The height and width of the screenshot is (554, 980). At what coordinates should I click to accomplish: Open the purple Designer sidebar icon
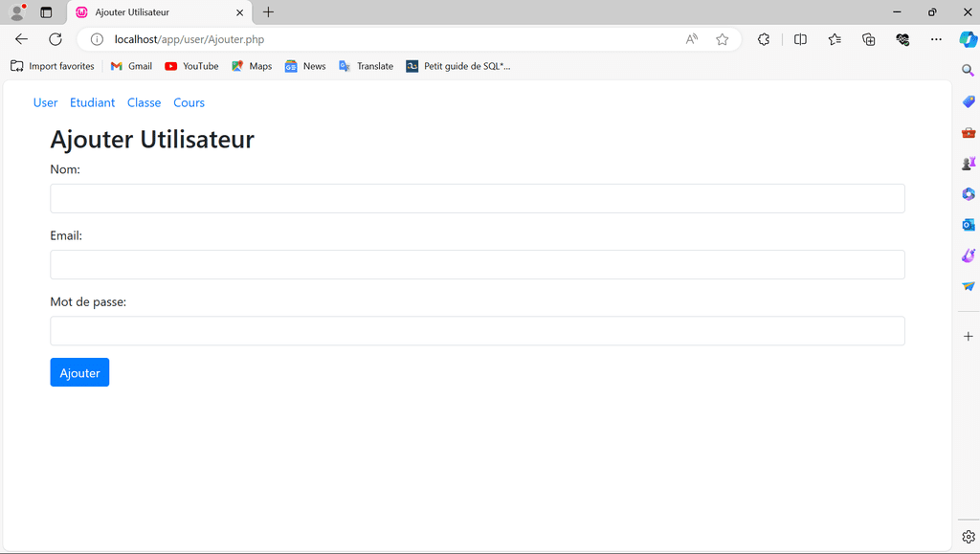(x=969, y=255)
